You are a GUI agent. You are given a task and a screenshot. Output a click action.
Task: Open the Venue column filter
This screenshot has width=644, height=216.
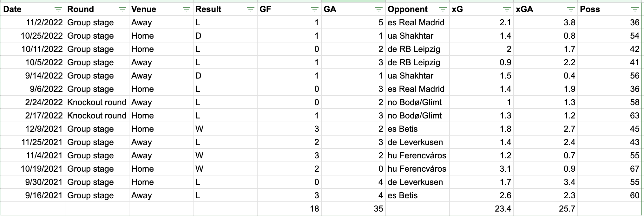(x=187, y=10)
